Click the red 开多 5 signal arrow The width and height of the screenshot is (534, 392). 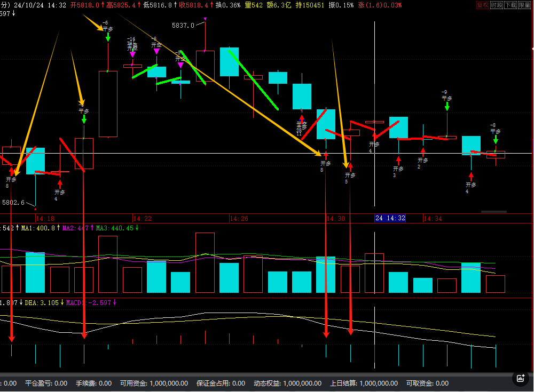[x=350, y=167]
